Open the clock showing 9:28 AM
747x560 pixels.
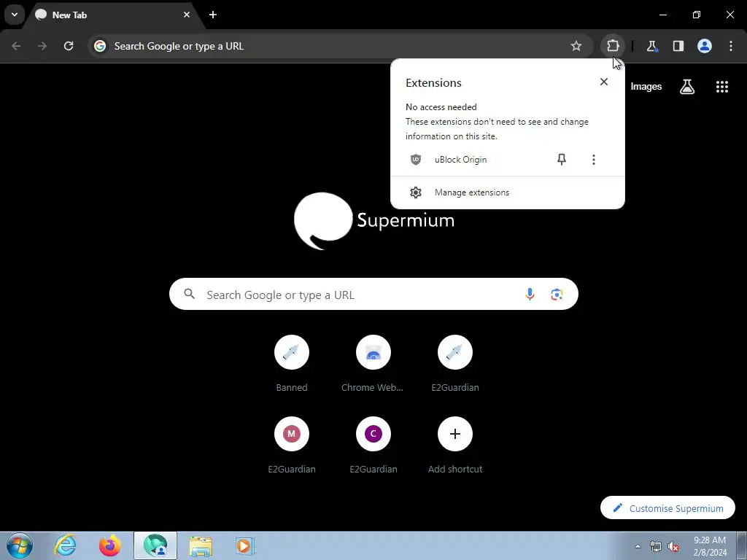coord(710,546)
